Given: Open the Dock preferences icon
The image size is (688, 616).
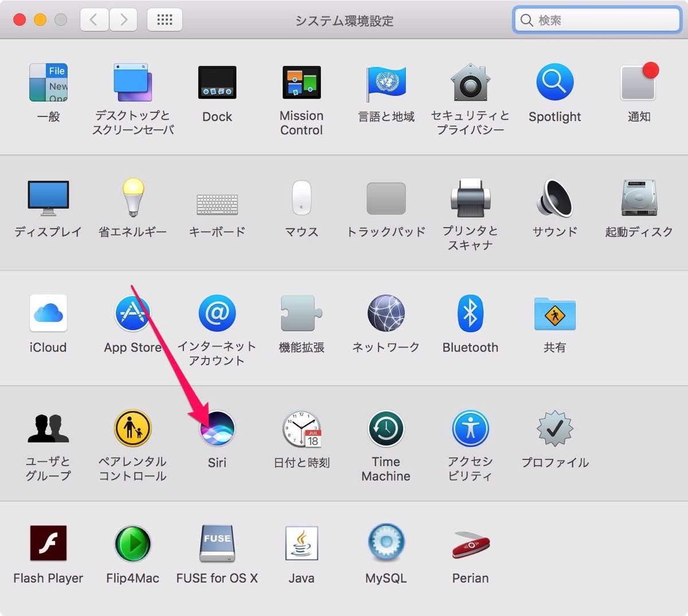Looking at the screenshot, I should click(217, 83).
